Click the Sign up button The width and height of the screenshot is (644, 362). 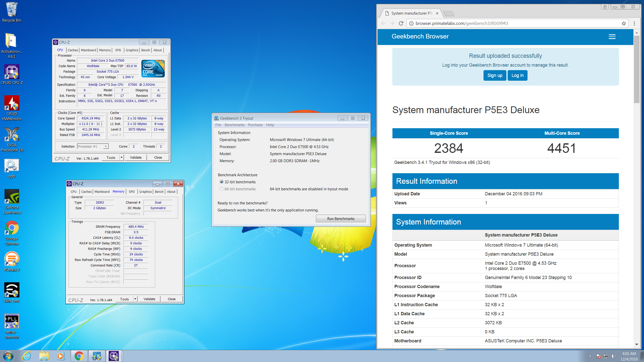(495, 75)
